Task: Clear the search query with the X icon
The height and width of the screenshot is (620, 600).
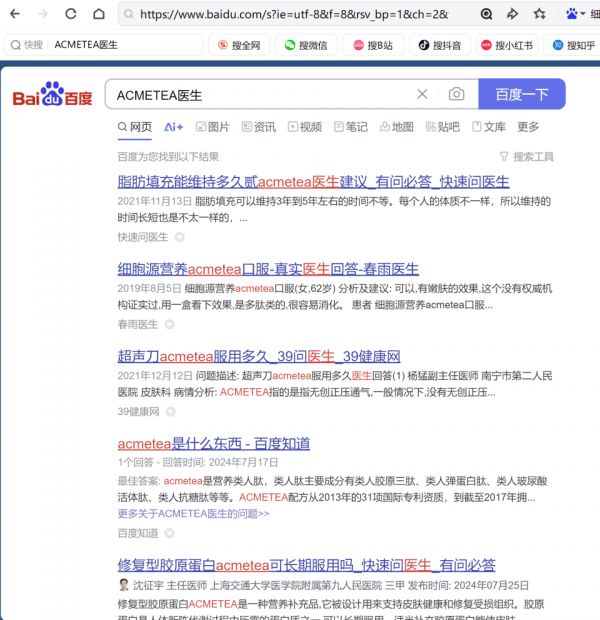Action: click(422, 94)
